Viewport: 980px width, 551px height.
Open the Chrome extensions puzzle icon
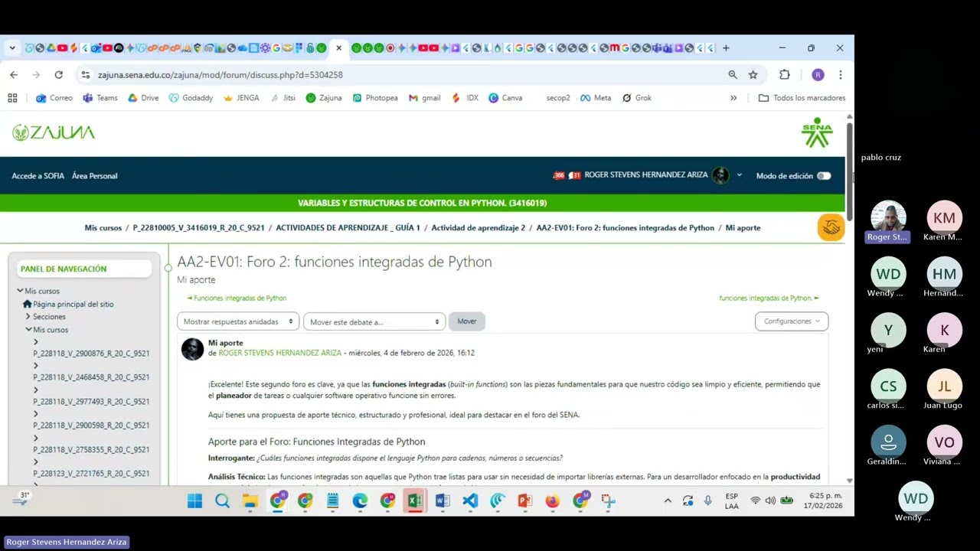[785, 74]
